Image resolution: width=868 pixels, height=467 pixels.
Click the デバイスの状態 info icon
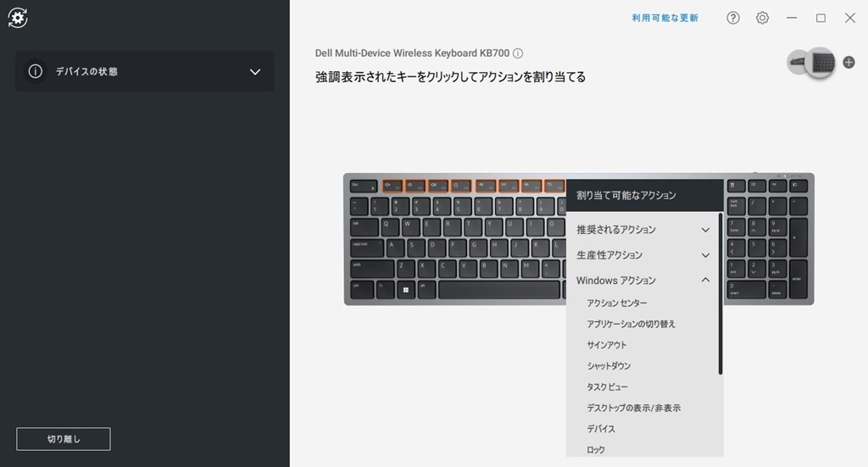(36, 71)
